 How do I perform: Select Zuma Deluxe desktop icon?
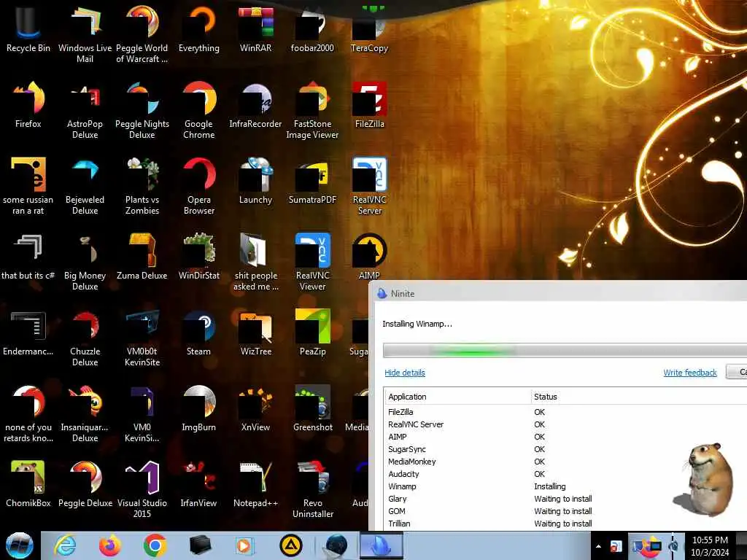142,256
